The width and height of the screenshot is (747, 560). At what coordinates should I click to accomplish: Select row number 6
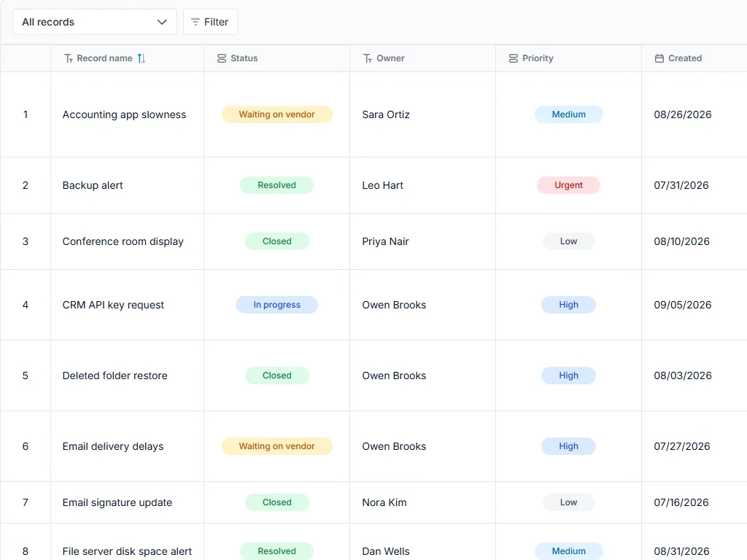coord(26,446)
